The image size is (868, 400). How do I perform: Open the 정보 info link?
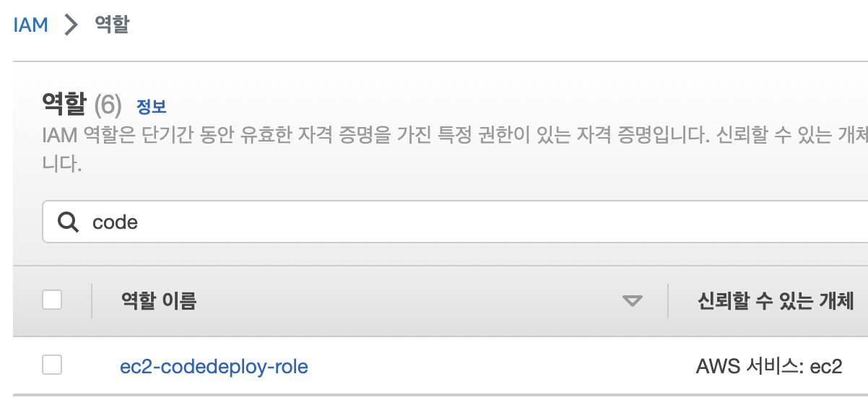(152, 107)
